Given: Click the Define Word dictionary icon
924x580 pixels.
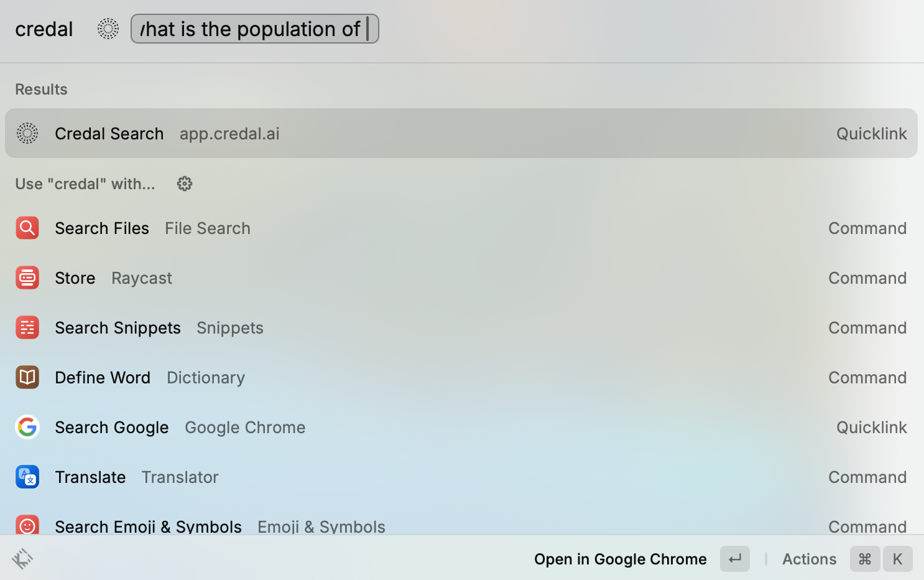Looking at the screenshot, I should 27,378.
